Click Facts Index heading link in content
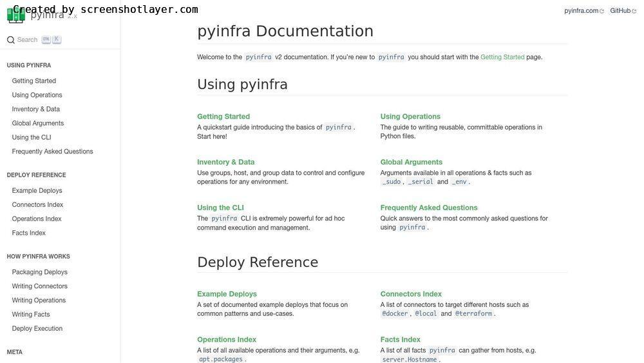Viewport: 644px width, 363px height. tap(401, 340)
